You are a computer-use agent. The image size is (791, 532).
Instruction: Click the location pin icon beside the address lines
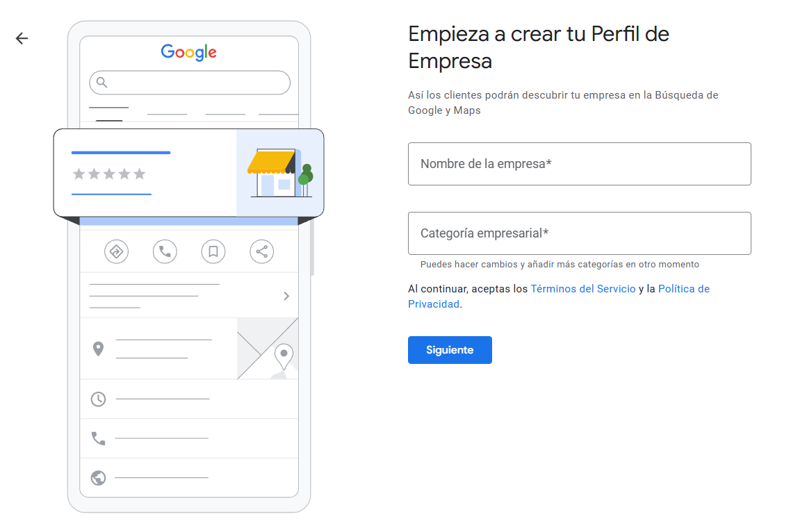(99, 349)
